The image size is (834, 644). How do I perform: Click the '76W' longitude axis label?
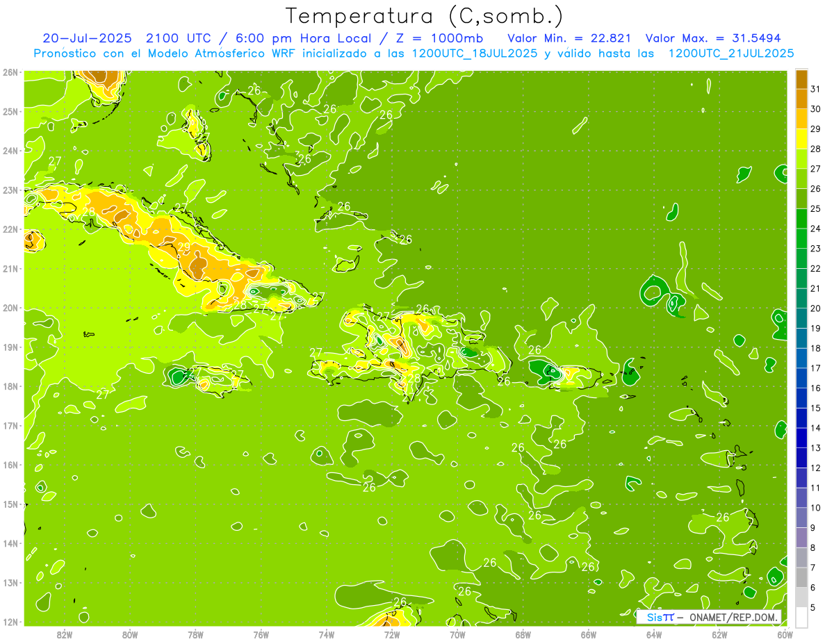click(261, 634)
